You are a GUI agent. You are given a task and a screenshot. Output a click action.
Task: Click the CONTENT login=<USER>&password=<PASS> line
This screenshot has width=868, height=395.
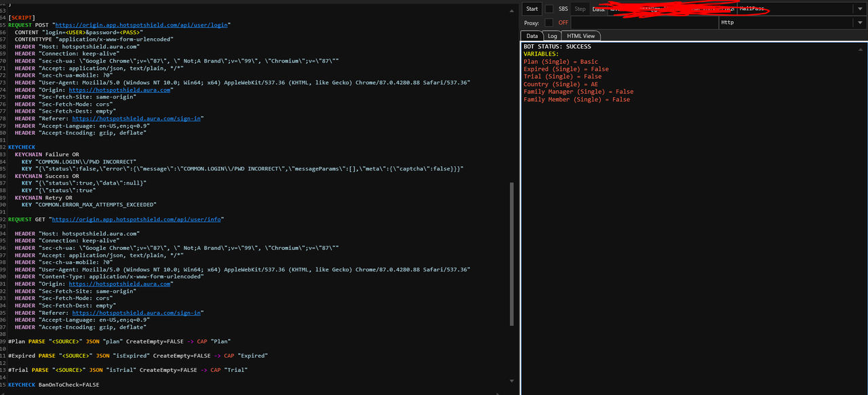pyautogui.click(x=80, y=32)
